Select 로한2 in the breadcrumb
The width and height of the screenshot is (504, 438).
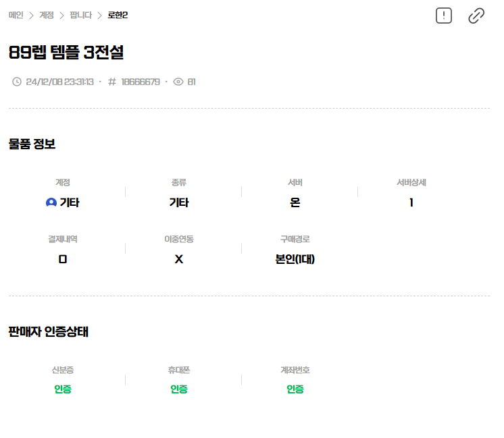[x=118, y=15]
